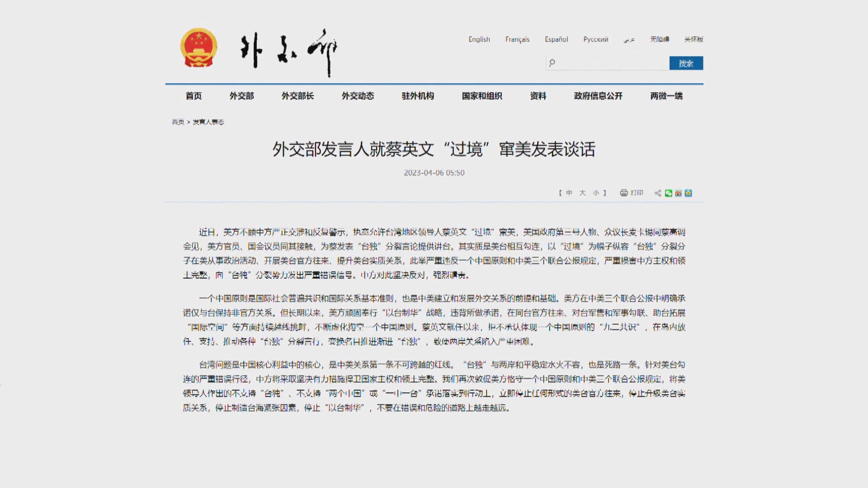Switch site language to Русский
The height and width of the screenshot is (488, 868).
click(595, 39)
